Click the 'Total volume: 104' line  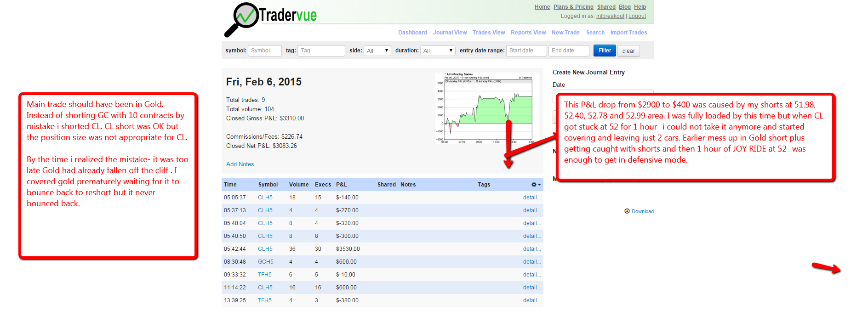(250, 109)
